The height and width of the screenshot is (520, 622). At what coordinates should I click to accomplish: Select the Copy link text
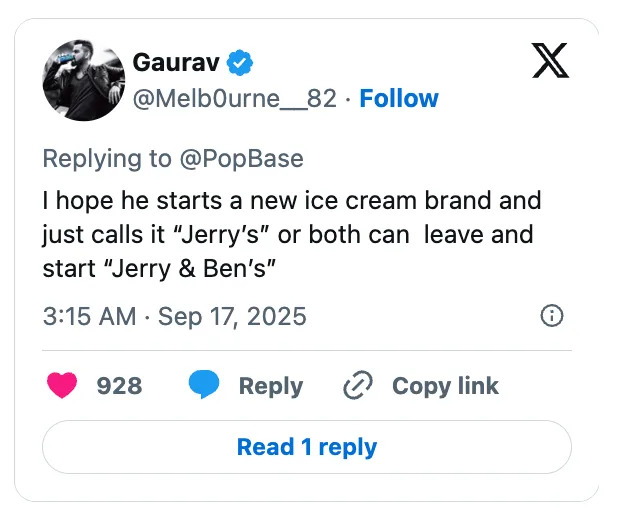(x=445, y=386)
